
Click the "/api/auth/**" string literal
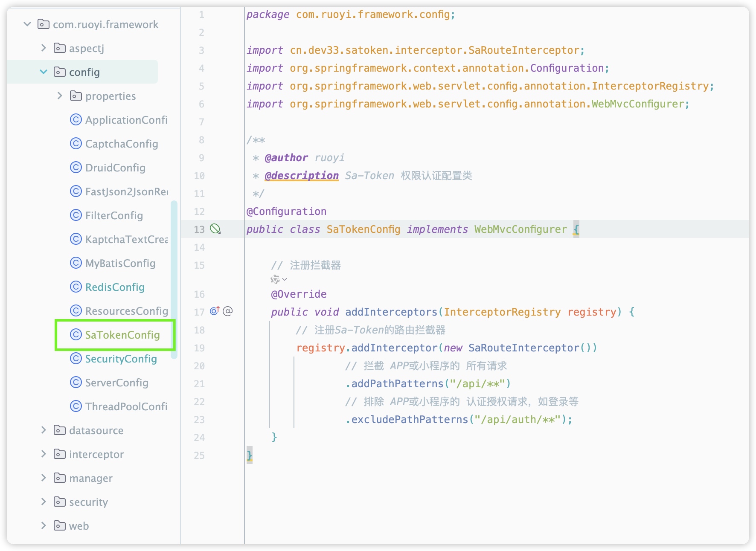point(518,420)
